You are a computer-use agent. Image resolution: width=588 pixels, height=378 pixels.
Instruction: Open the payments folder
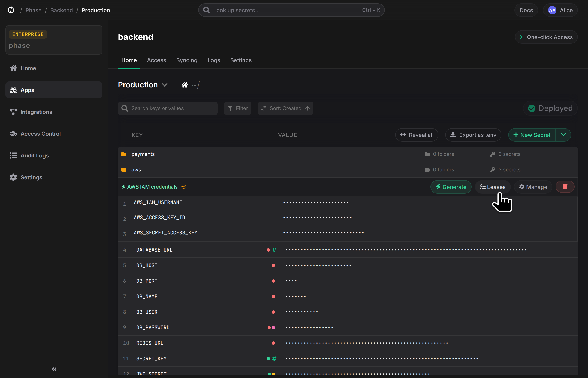[x=348, y=154]
